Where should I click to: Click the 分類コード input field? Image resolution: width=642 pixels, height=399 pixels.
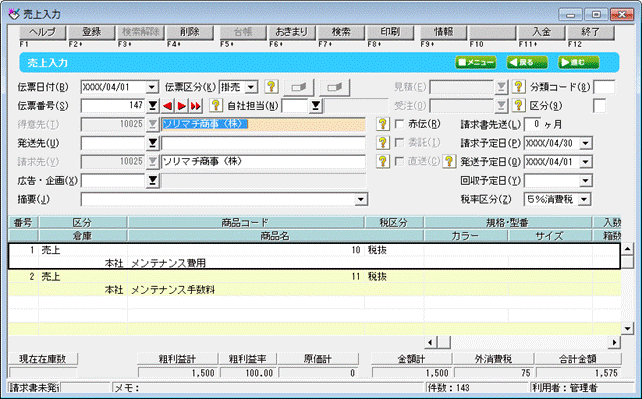point(604,87)
